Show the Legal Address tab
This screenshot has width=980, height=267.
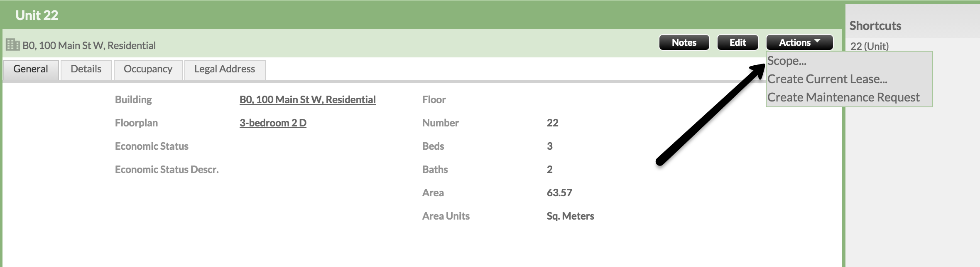225,69
